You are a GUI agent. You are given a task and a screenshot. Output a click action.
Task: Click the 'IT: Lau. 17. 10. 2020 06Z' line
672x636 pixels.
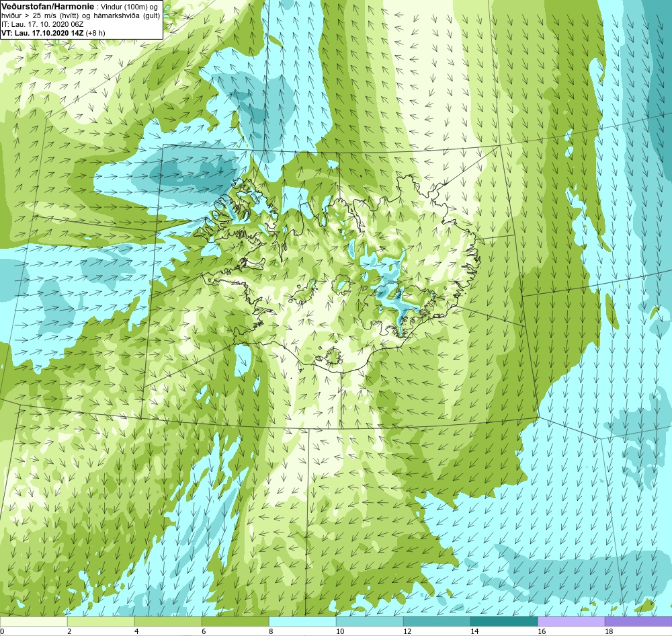42,24
